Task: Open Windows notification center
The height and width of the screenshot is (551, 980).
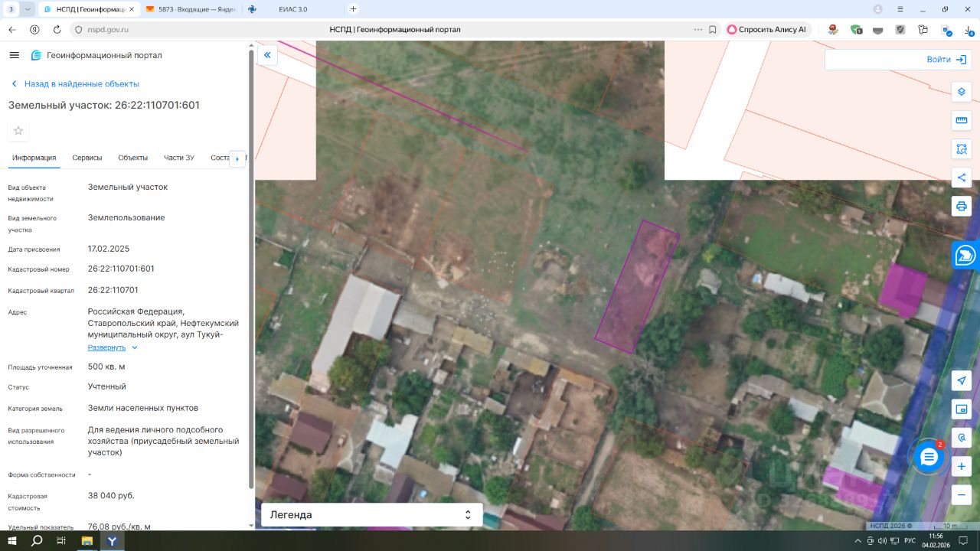Action: click(x=965, y=540)
